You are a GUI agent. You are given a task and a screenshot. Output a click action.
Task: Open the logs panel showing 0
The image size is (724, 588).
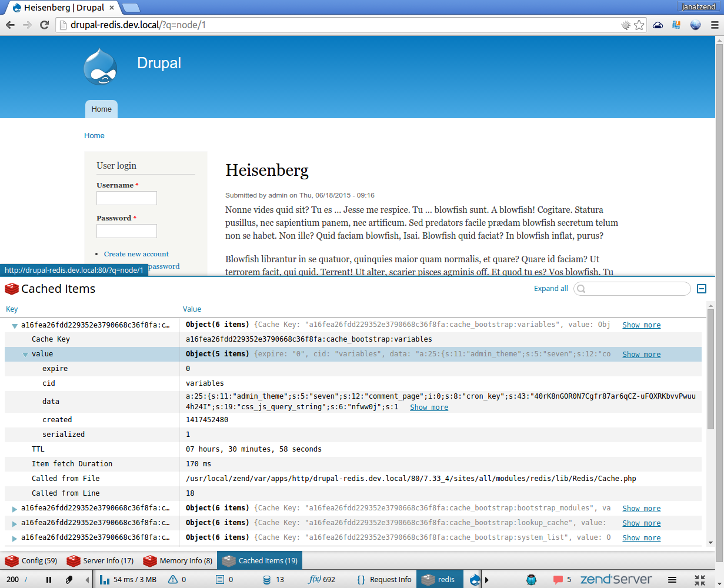[224, 580]
